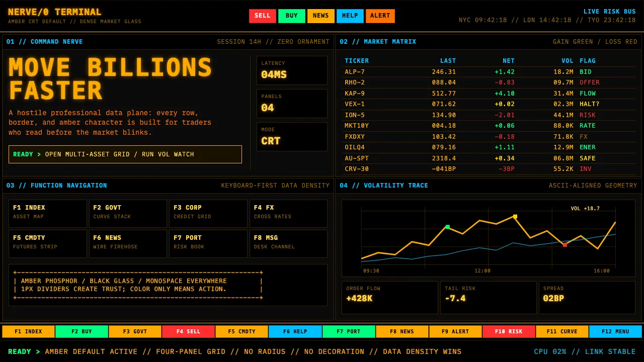Click F4 SELL in bottom function bar
Image resolution: width=644 pixels, height=362 pixels.
(x=189, y=332)
